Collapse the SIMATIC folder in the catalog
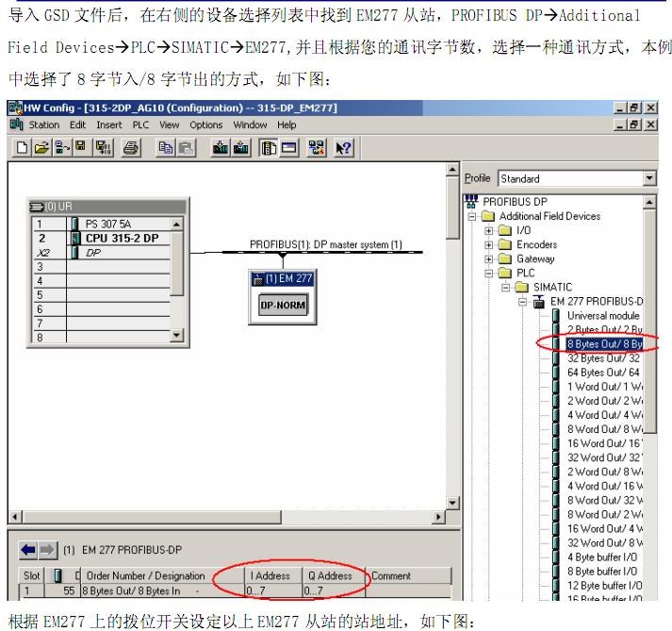Viewport: 672px width, 631px height. (x=506, y=288)
